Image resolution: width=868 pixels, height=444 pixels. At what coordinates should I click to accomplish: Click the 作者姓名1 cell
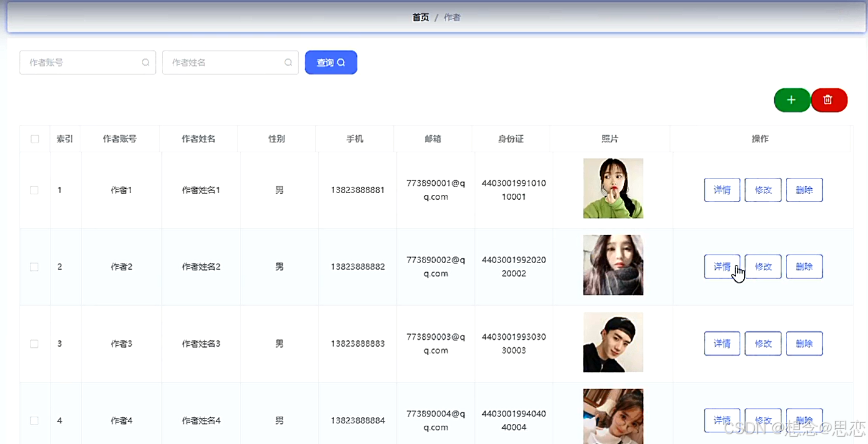point(201,190)
